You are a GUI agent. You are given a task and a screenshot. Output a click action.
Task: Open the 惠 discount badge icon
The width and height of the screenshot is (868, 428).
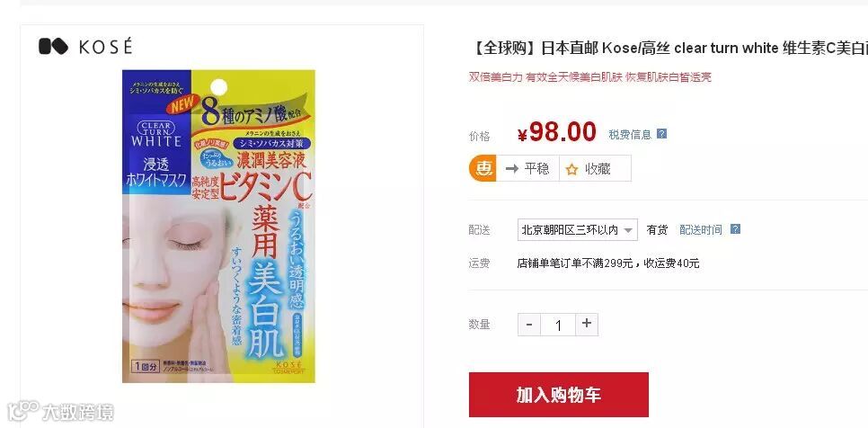pos(483,168)
